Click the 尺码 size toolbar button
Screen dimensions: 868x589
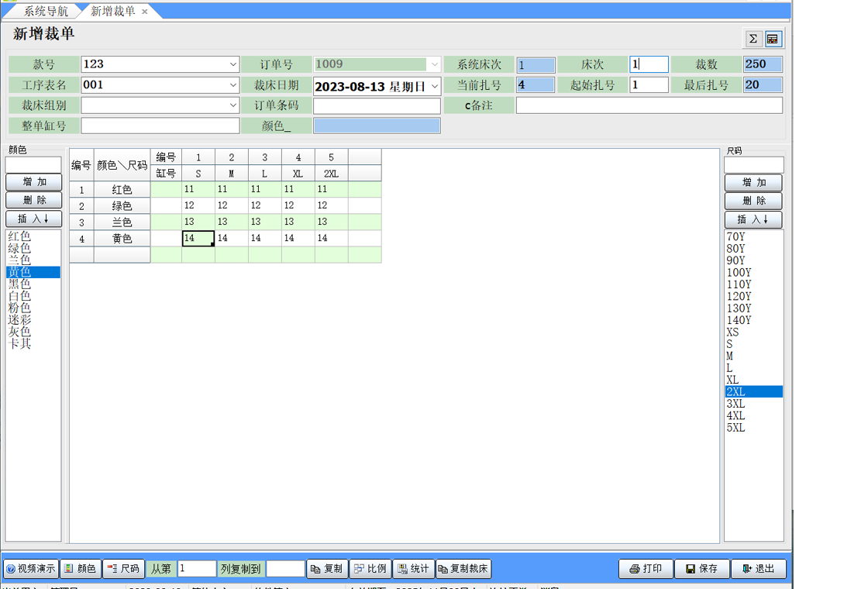click(123, 569)
